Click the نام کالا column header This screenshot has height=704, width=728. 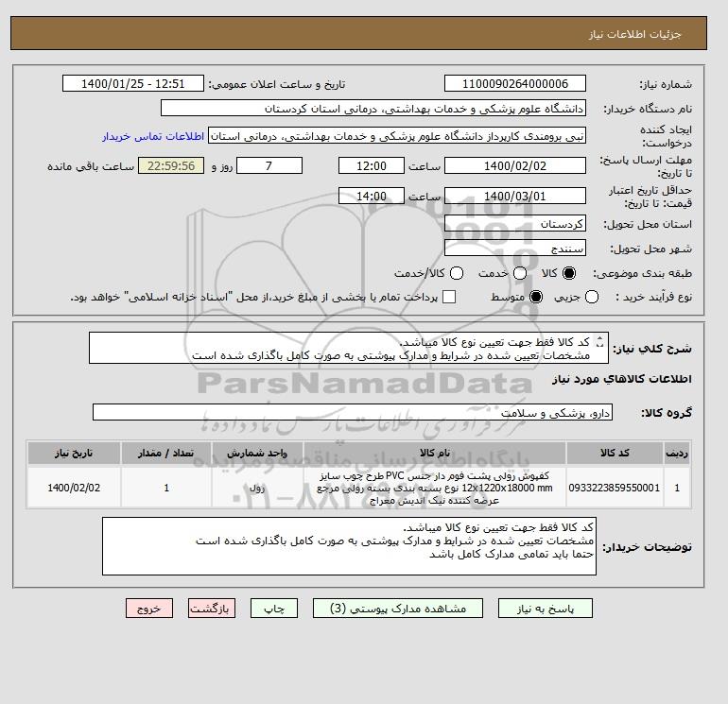[435, 453]
